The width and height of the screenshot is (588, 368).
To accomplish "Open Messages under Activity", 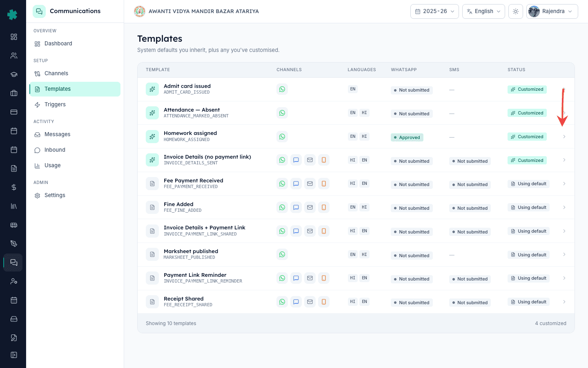I will point(75,135).
